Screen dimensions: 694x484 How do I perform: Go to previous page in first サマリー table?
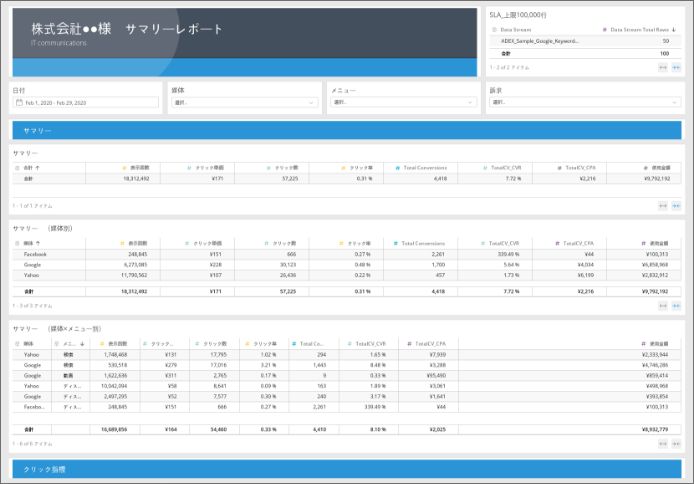click(663, 206)
